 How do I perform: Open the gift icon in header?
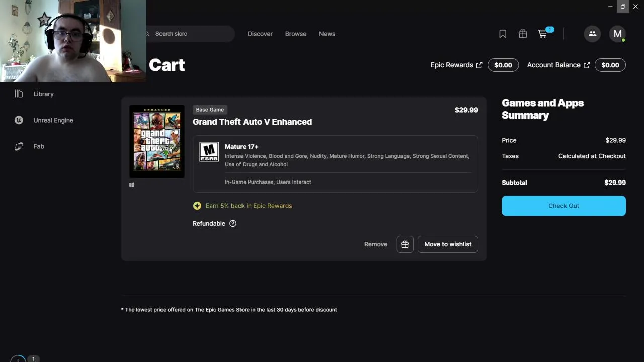(x=523, y=34)
